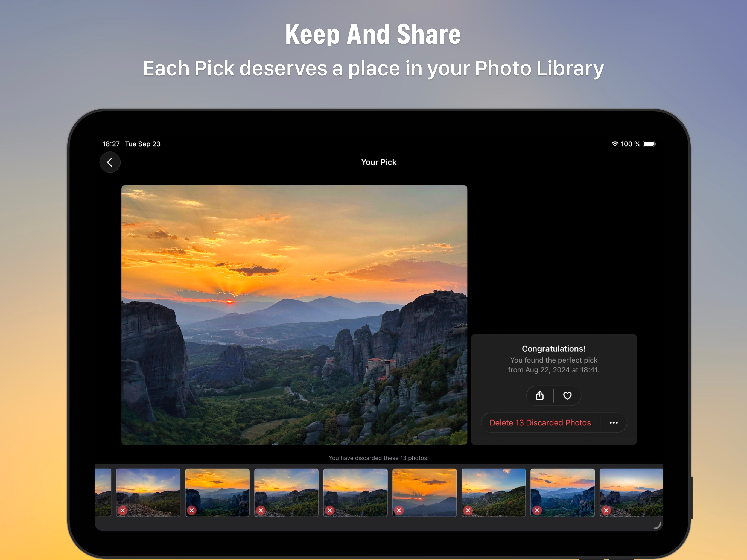
Task: Click the 'Congratulations!' heading
Action: click(x=553, y=349)
